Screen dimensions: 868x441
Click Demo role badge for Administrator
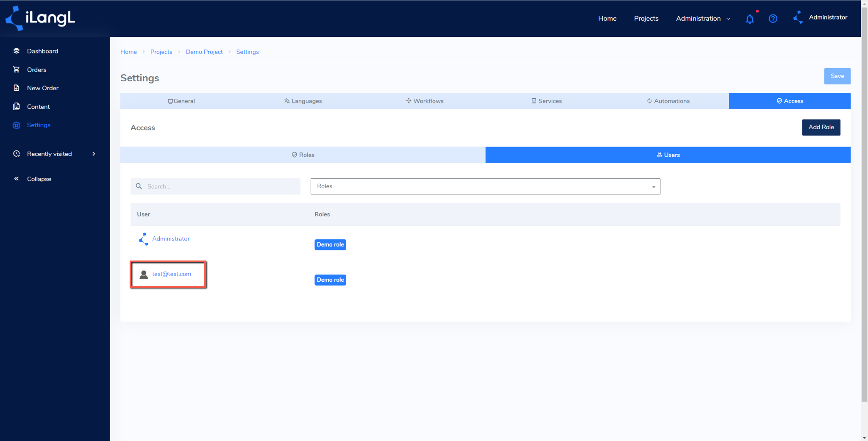pyautogui.click(x=330, y=244)
